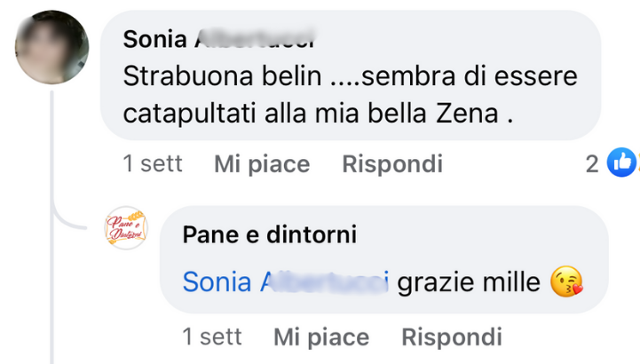This screenshot has width=640, height=364.
Task: Open Sonia's blurred profile picture
Action: click(x=52, y=44)
